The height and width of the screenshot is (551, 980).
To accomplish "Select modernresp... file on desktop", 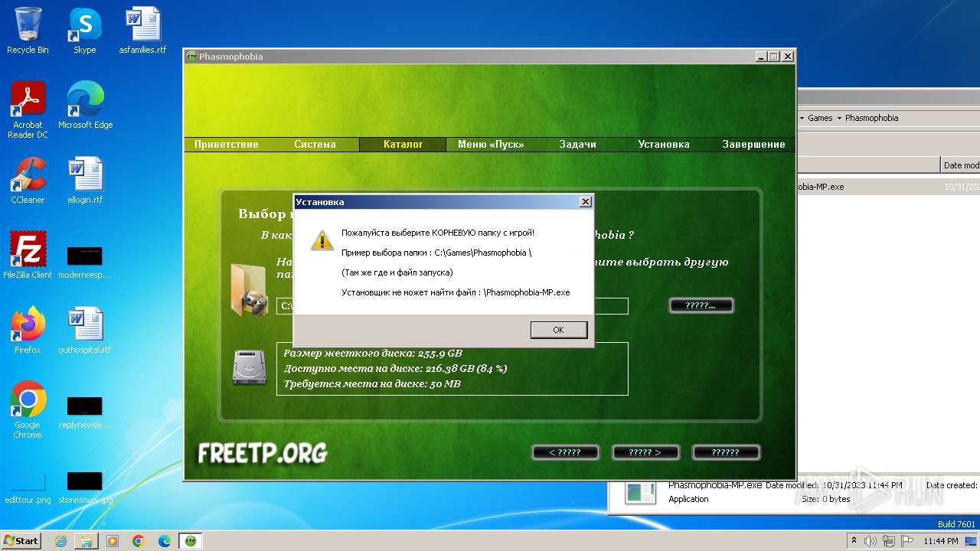I will pyautogui.click(x=84, y=262).
